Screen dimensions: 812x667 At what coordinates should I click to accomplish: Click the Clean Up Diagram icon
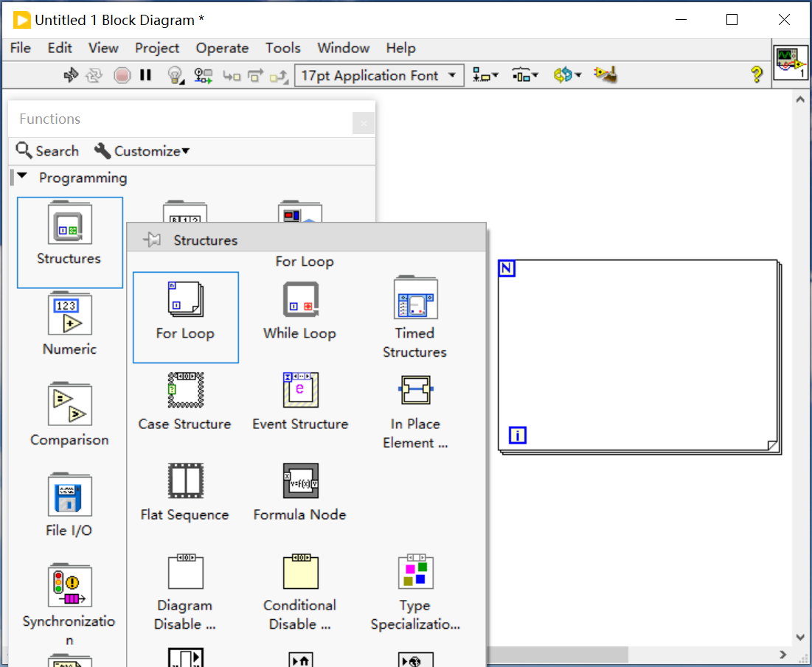click(x=605, y=75)
